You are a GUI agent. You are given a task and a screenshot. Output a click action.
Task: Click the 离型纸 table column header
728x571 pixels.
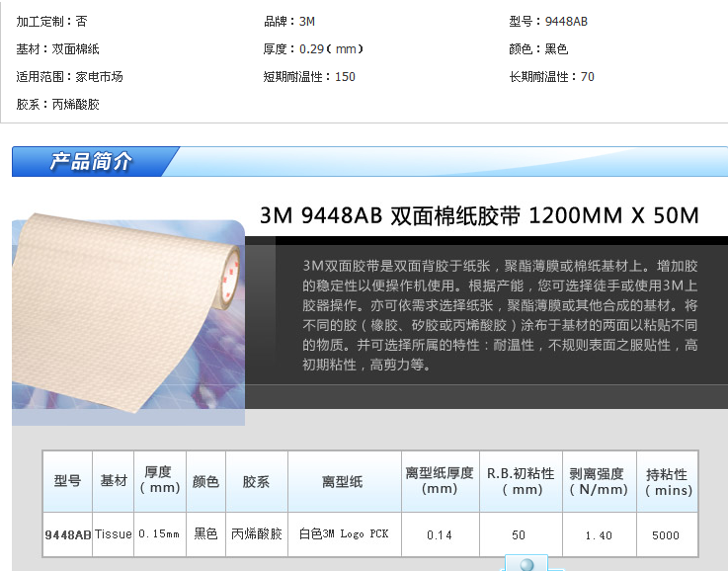344,481
